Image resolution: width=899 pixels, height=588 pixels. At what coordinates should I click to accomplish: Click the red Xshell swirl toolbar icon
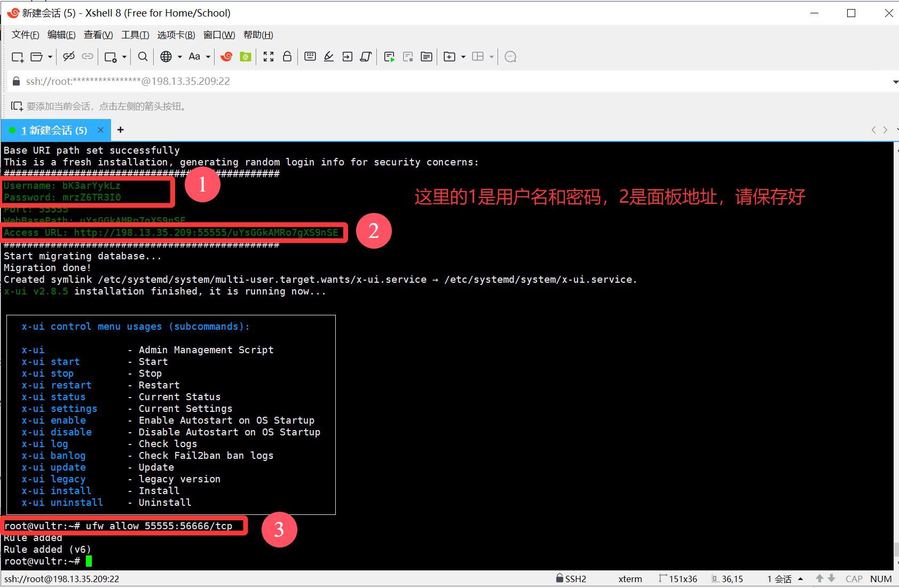pos(227,57)
